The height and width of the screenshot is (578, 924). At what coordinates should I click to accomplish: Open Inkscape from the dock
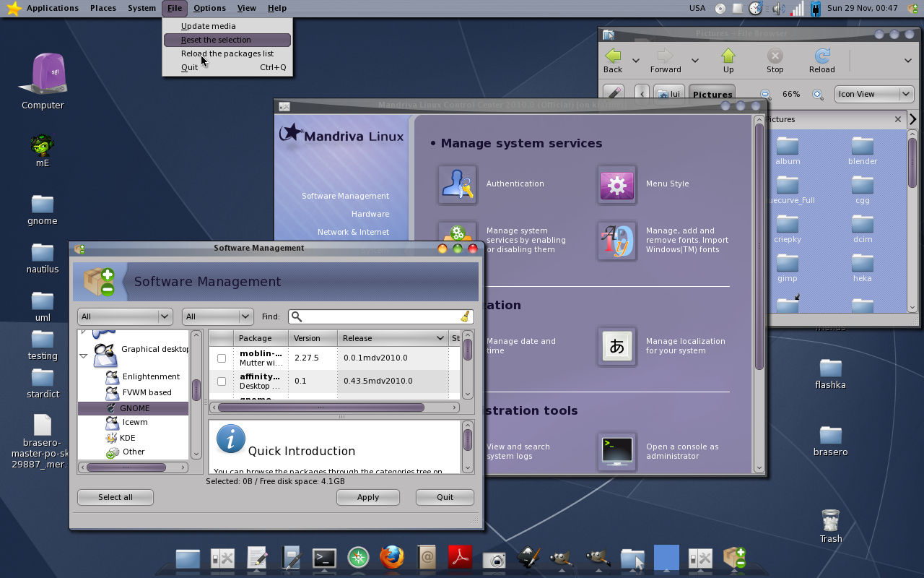528,558
